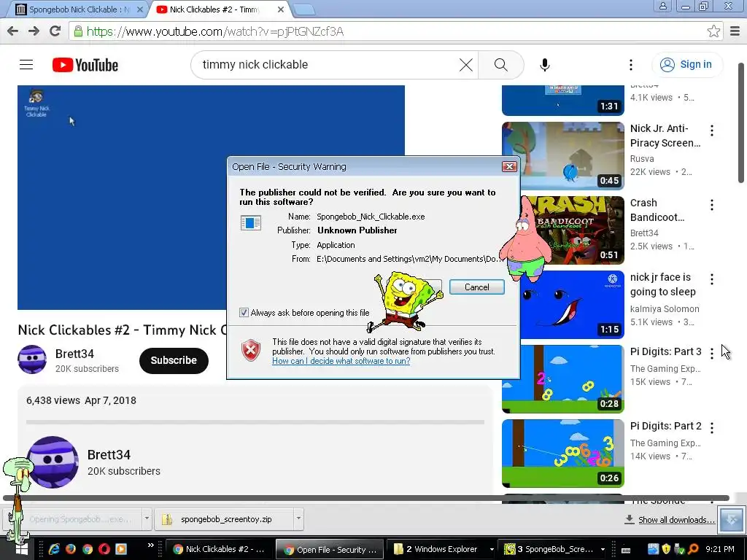Click the security shield tray icon
The image size is (747, 560).
[x=665, y=550]
